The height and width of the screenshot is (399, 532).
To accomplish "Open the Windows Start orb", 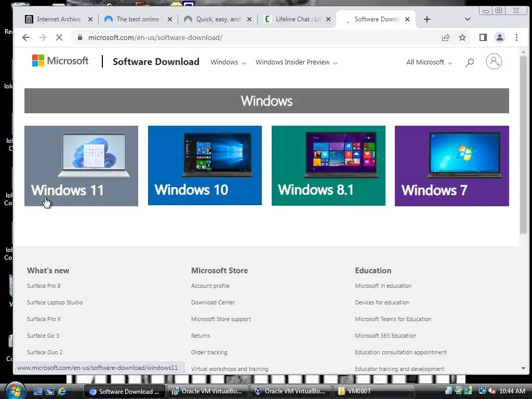I will pos(15,391).
